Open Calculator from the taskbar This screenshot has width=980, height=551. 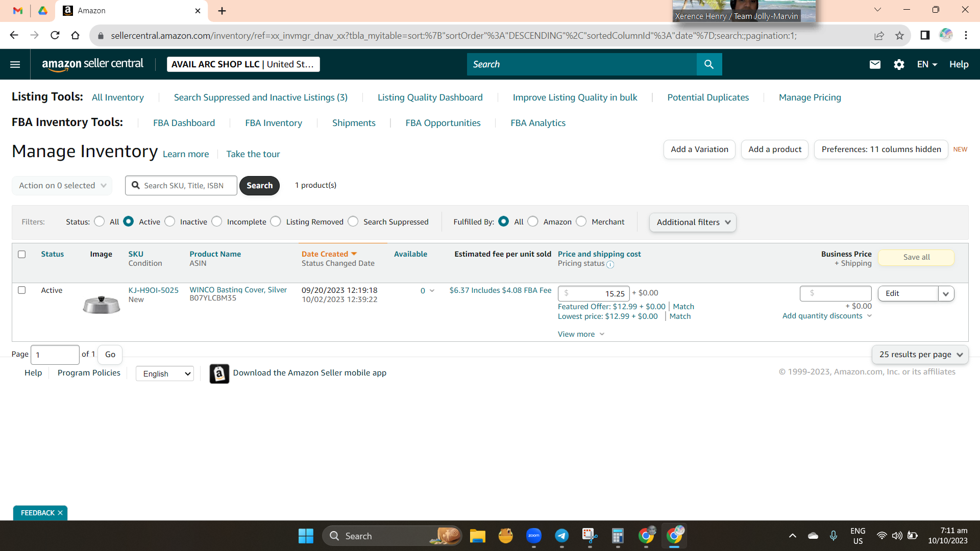pos(618,536)
